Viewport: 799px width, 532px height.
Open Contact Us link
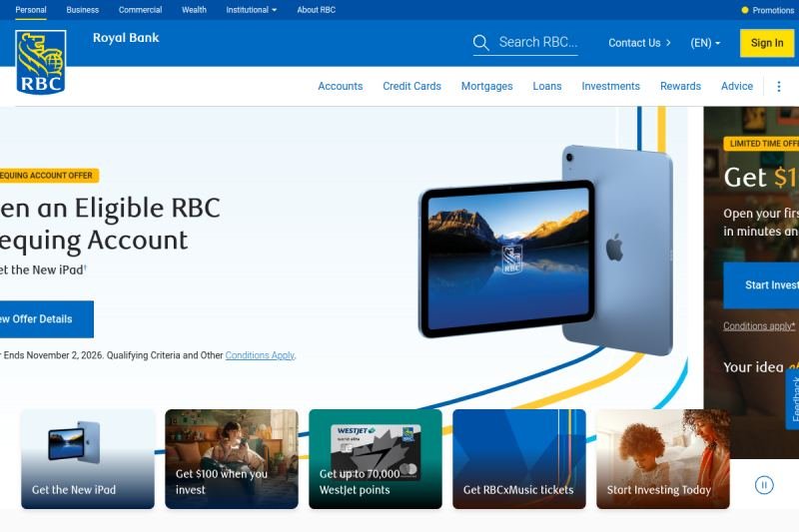pos(639,43)
